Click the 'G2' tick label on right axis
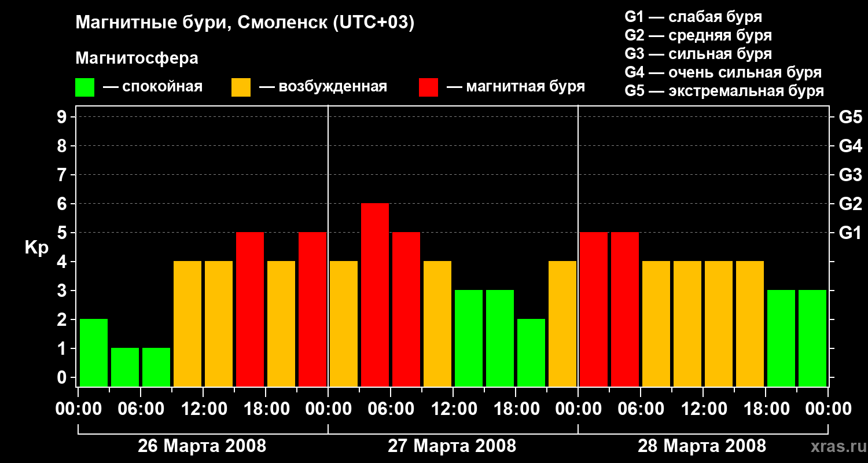This screenshot has width=868, height=463. tap(850, 204)
